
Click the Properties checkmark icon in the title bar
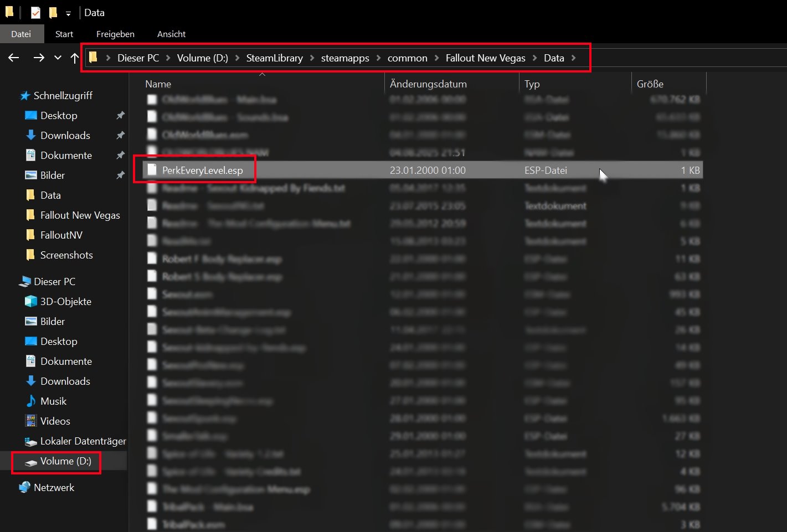[35, 12]
